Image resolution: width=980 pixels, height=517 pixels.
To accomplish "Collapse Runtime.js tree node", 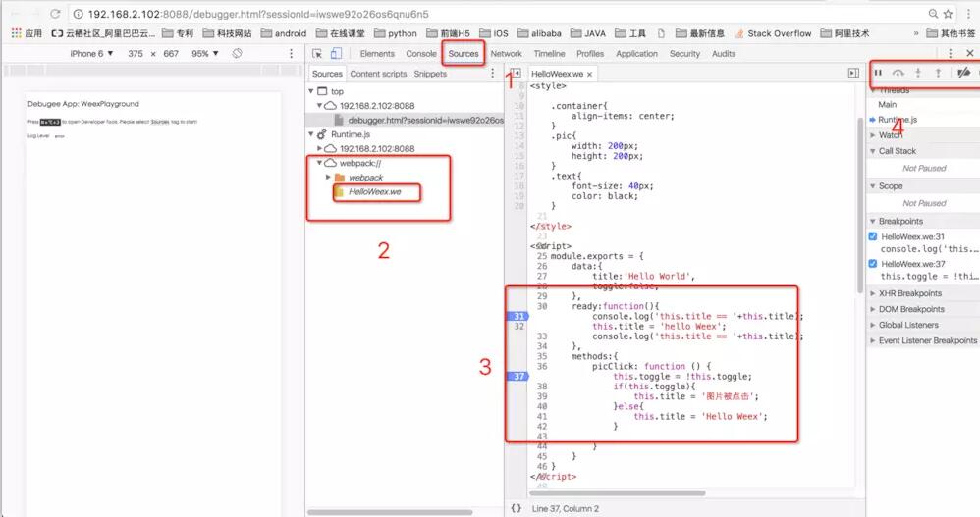I will pos(311,134).
